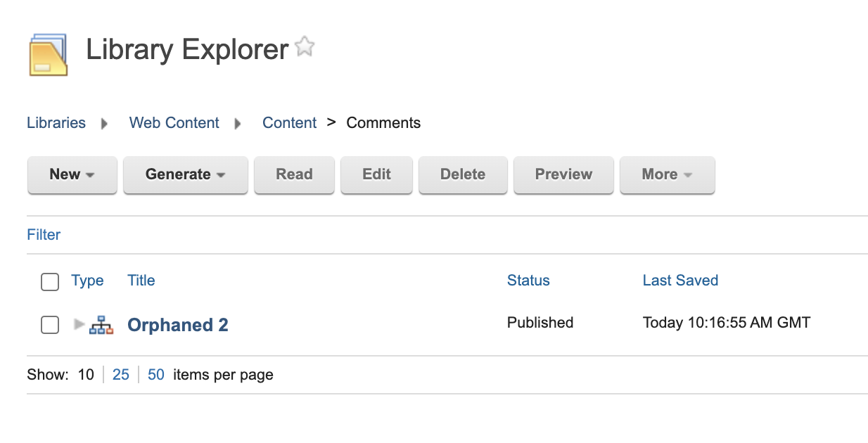Open the Orphaned 2 content item
868x443 pixels.
177,324
